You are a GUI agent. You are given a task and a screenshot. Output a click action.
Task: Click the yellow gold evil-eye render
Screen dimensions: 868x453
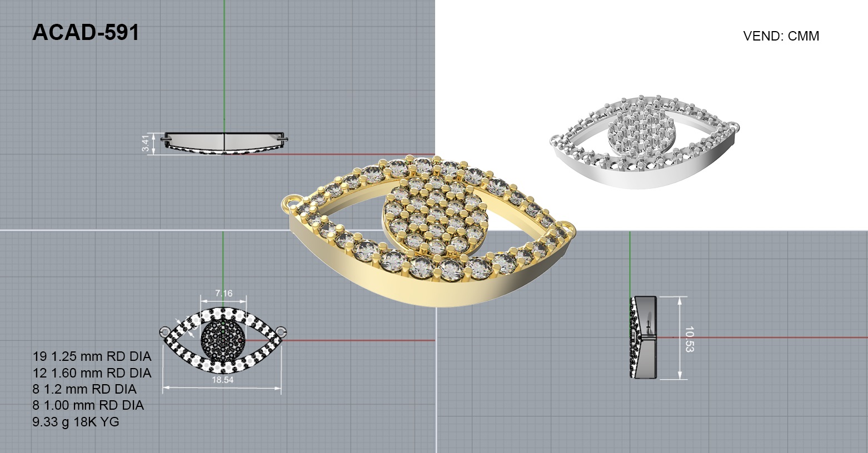(428, 230)
